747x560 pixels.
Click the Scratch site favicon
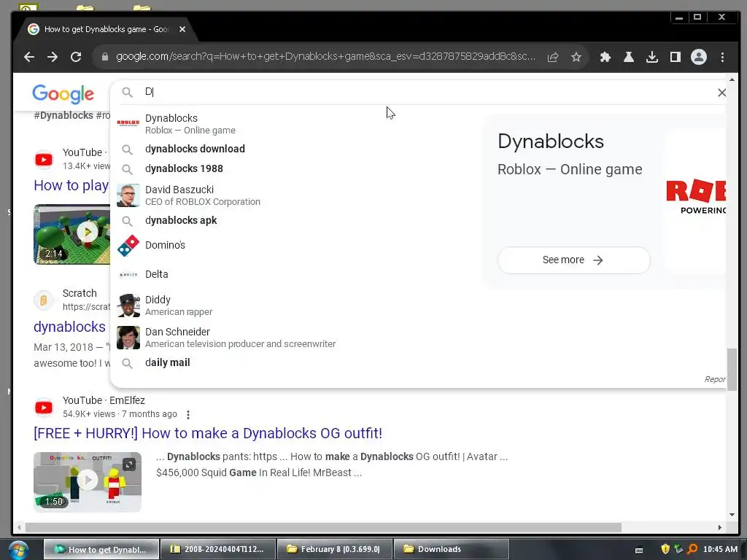[x=43, y=300]
